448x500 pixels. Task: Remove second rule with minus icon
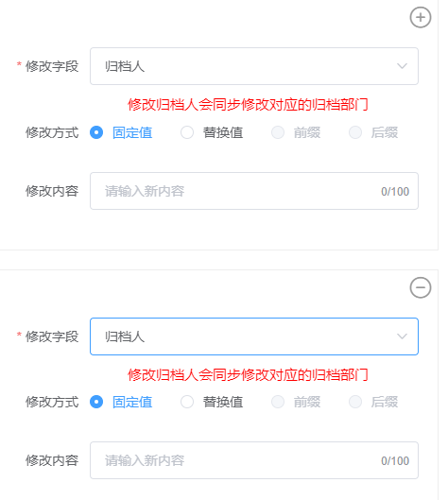(x=421, y=287)
